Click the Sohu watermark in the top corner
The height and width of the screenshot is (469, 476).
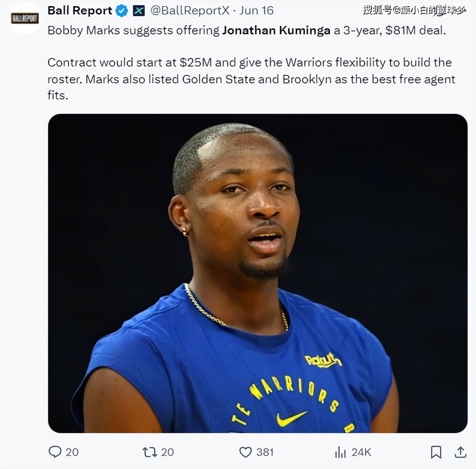(x=414, y=10)
